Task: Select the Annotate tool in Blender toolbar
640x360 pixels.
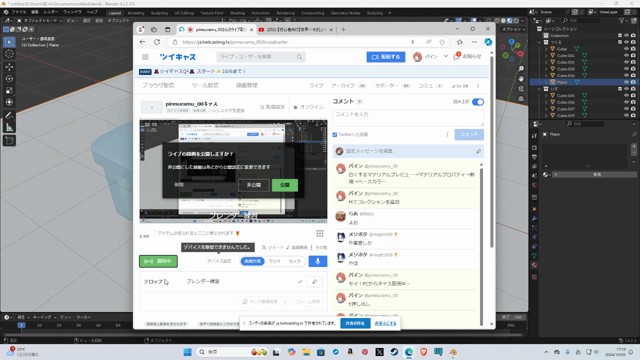Action: click(9, 116)
